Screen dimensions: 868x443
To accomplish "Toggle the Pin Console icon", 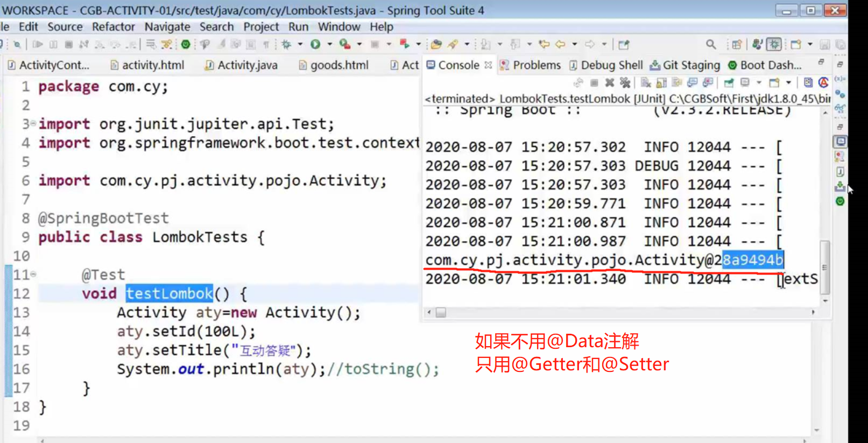I will (x=729, y=83).
